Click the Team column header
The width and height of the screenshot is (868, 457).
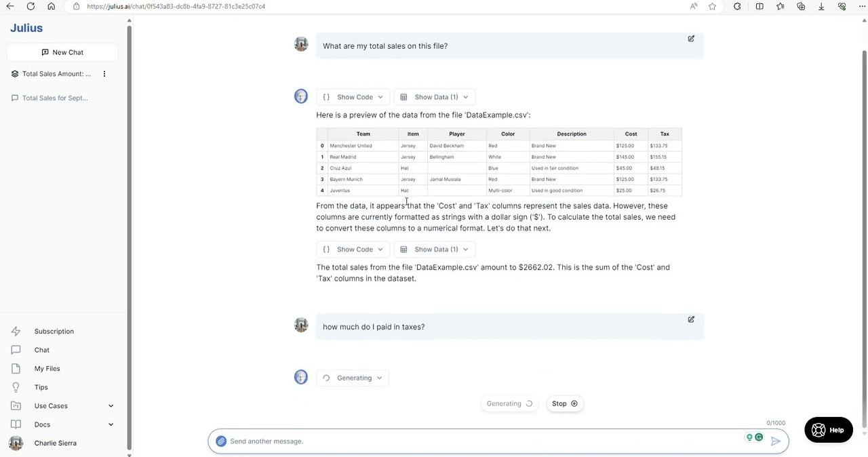363,134
